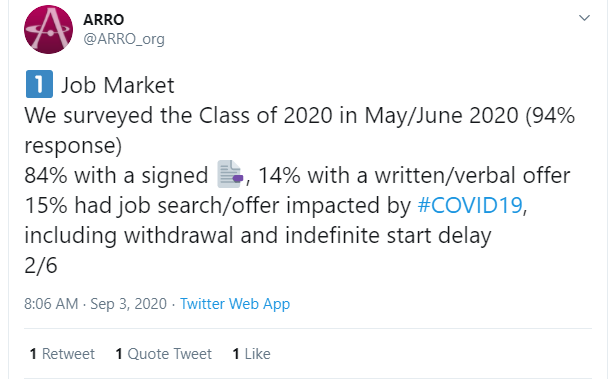Image resolution: width=614 pixels, height=379 pixels.
Task: View the 1 Quote Tweet list
Action: point(164,354)
